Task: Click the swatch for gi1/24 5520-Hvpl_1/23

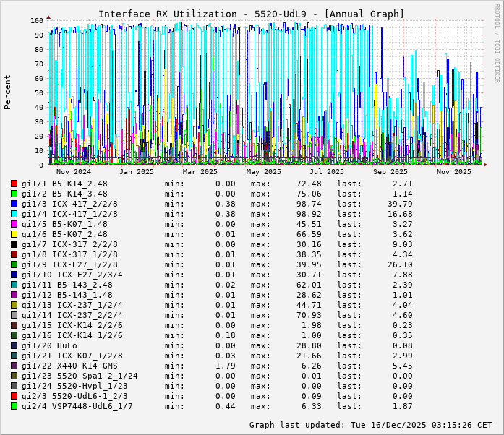Action: 14,386
